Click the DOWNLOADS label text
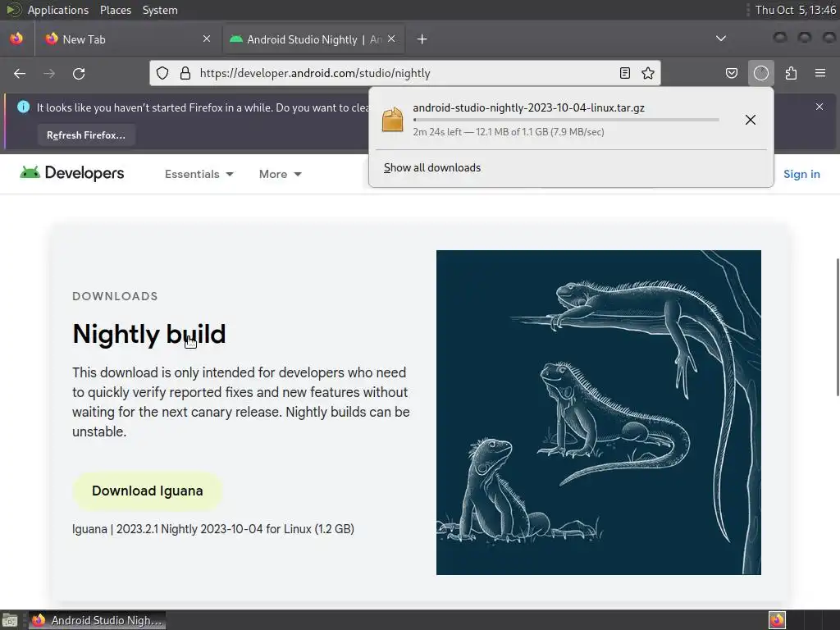Viewport: 840px width, 630px height. [x=115, y=296]
